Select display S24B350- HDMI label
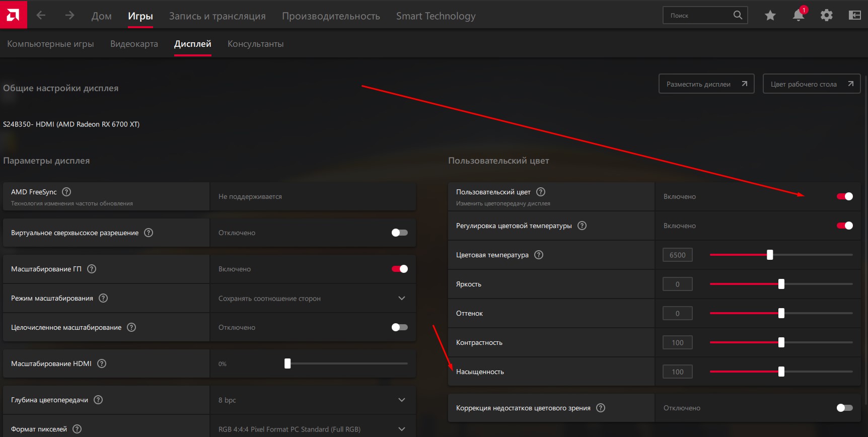868x437 pixels. (71, 124)
